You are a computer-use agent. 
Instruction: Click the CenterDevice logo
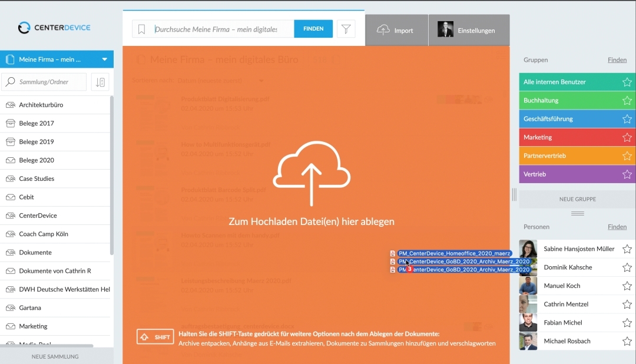point(54,28)
